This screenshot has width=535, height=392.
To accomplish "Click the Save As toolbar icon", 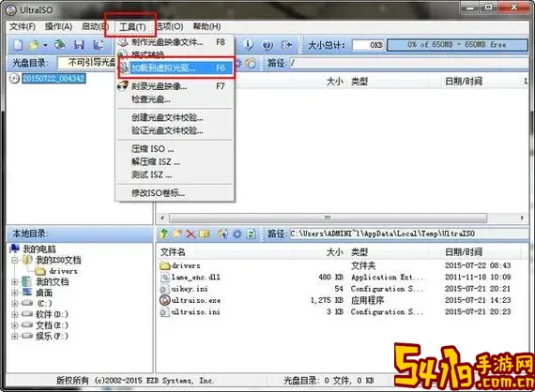I will click(98, 45).
